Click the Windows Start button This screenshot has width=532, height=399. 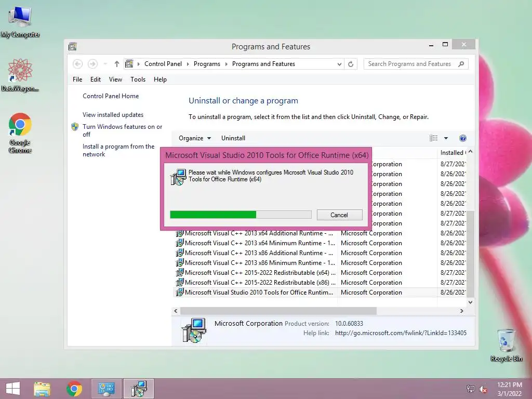13,389
